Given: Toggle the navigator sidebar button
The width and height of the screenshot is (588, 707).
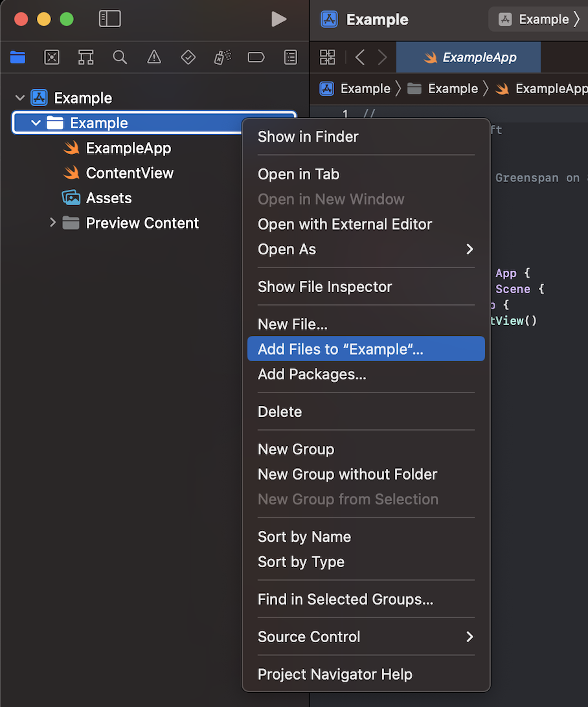Looking at the screenshot, I should pyautogui.click(x=109, y=19).
